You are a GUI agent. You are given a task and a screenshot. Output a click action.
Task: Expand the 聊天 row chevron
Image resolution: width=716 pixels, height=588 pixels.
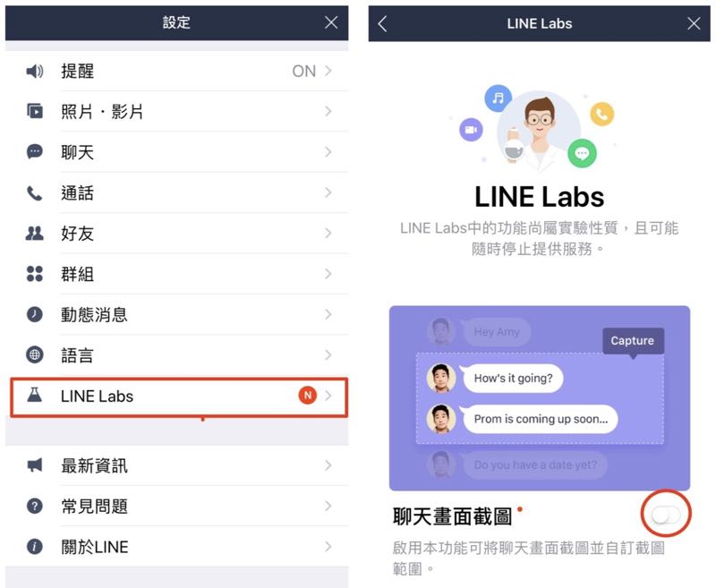tap(328, 152)
